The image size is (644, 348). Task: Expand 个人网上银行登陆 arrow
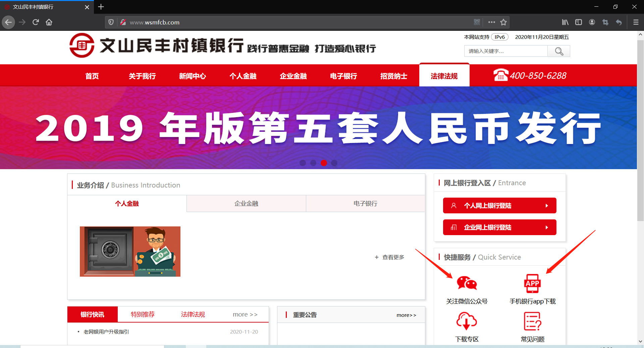pyautogui.click(x=547, y=206)
